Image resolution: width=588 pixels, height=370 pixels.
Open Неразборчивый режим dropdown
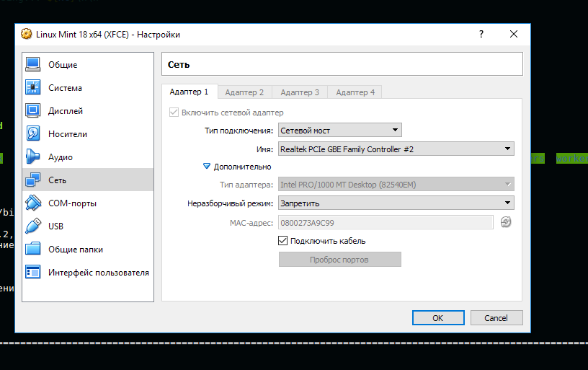(x=396, y=203)
